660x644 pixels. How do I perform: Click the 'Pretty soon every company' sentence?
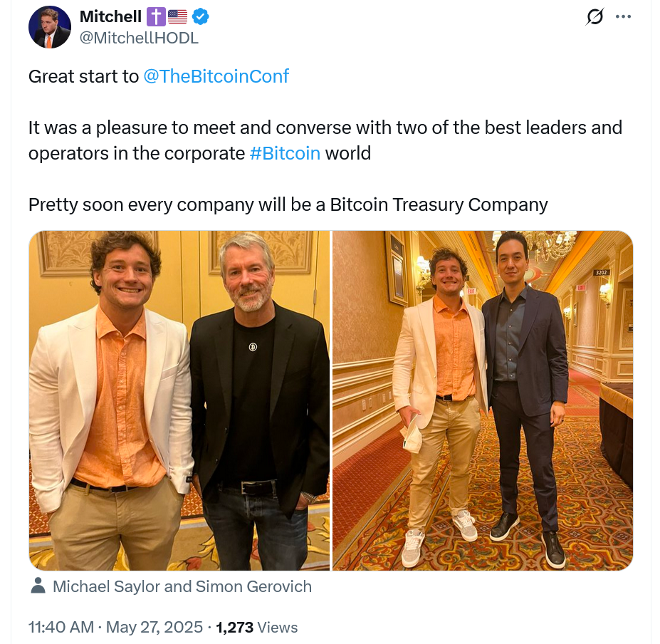288,204
